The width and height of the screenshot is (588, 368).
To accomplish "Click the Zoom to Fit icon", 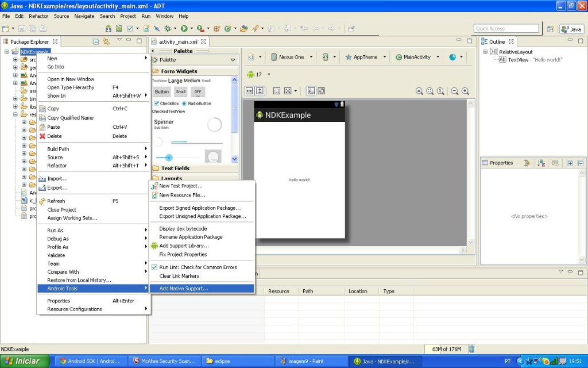I will 430,91.
